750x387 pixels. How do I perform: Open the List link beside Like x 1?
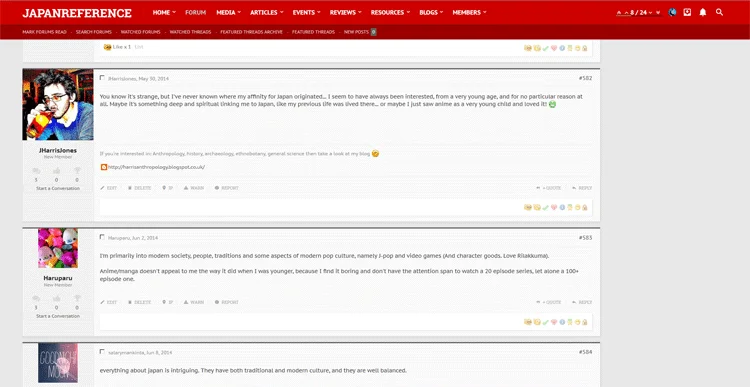(x=139, y=47)
